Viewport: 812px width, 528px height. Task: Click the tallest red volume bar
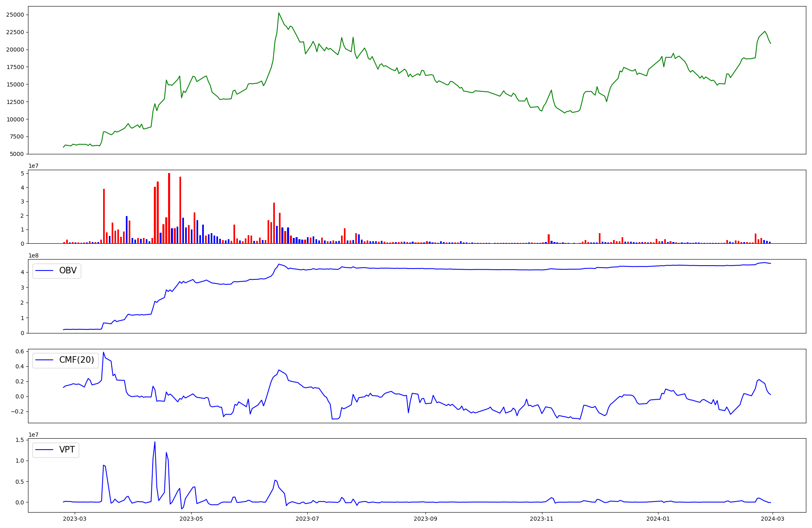point(169,208)
